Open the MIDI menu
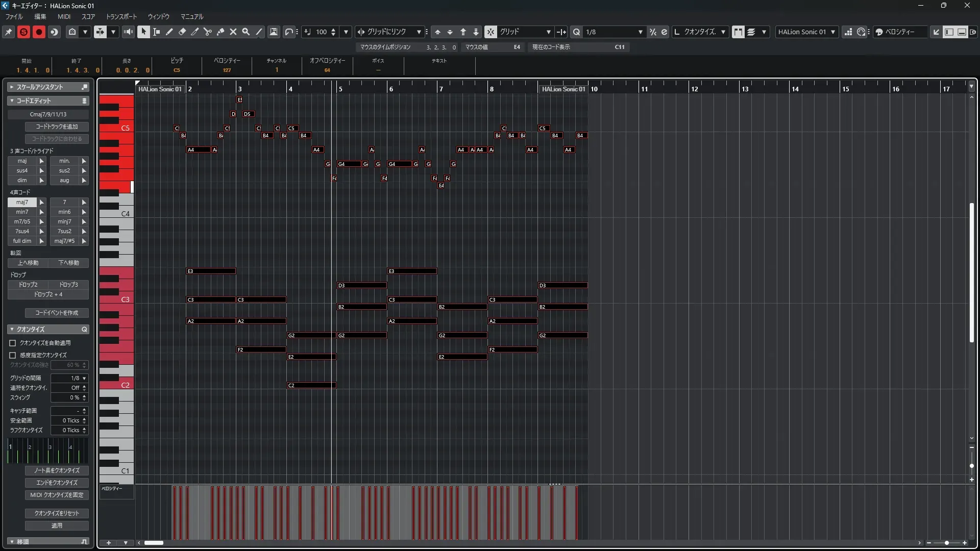 click(64, 16)
